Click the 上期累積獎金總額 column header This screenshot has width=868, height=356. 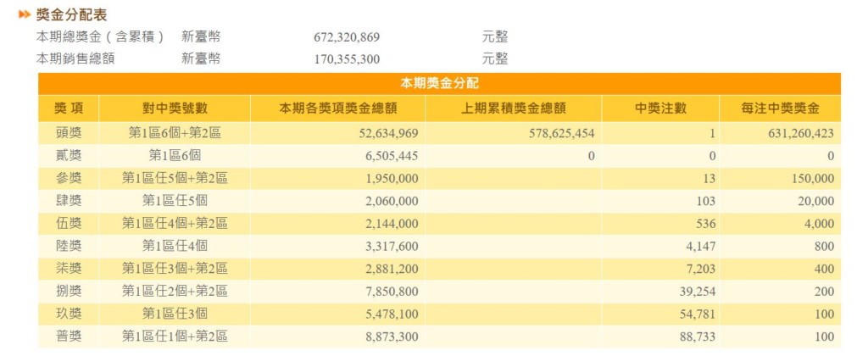pos(514,108)
